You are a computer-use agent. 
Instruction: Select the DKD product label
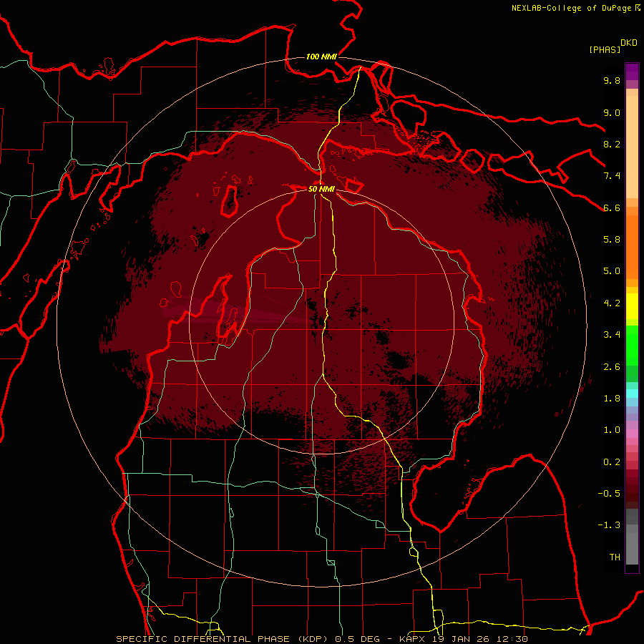coord(629,43)
